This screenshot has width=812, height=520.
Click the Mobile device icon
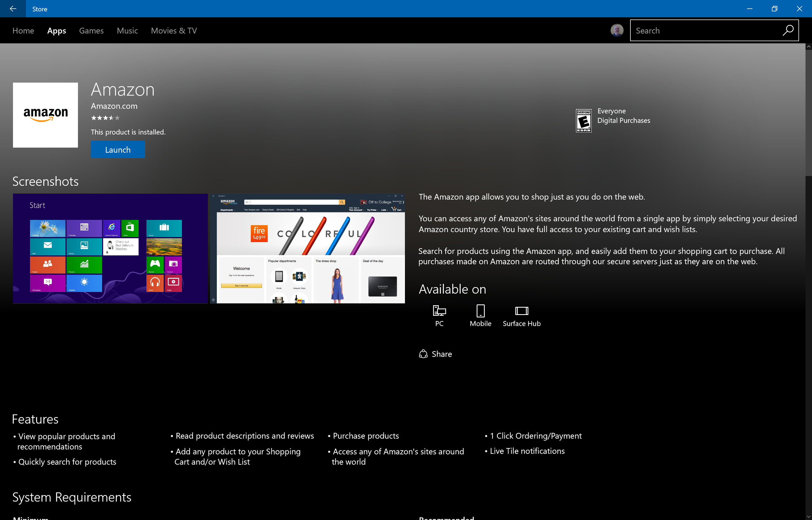click(x=480, y=311)
